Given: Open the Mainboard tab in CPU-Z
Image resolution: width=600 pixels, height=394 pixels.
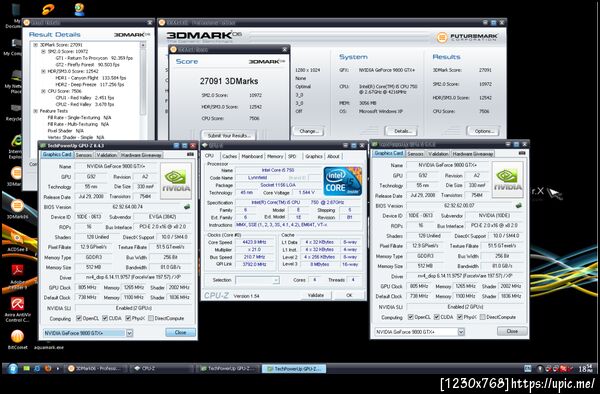Looking at the screenshot, I should (252, 156).
